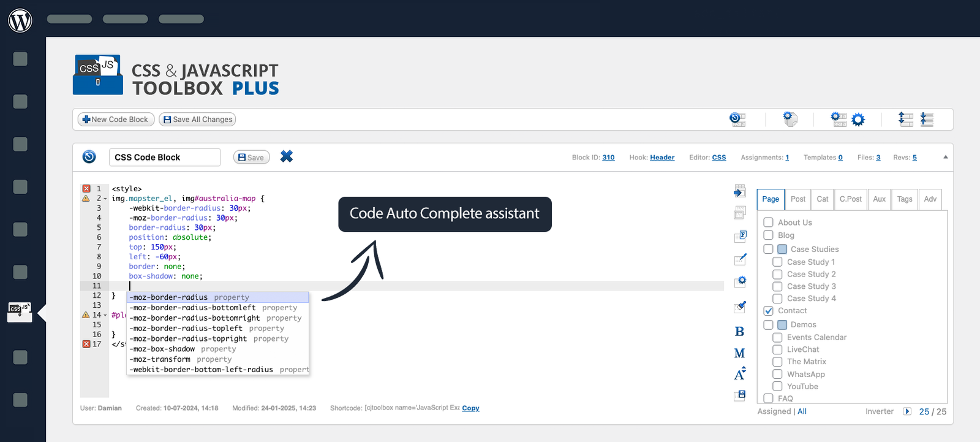Click the warning marker on line 2
The image size is (980, 442).
(x=86, y=199)
